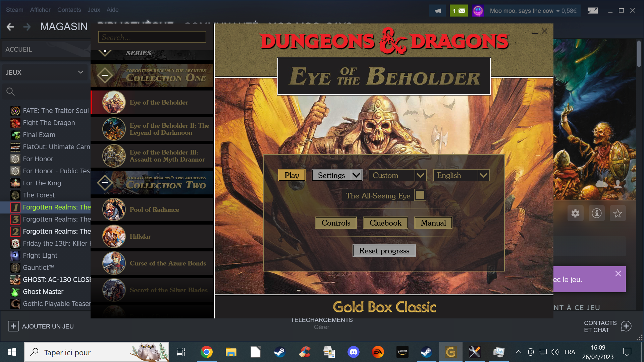Expand the Series section chevron

tap(105, 52)
